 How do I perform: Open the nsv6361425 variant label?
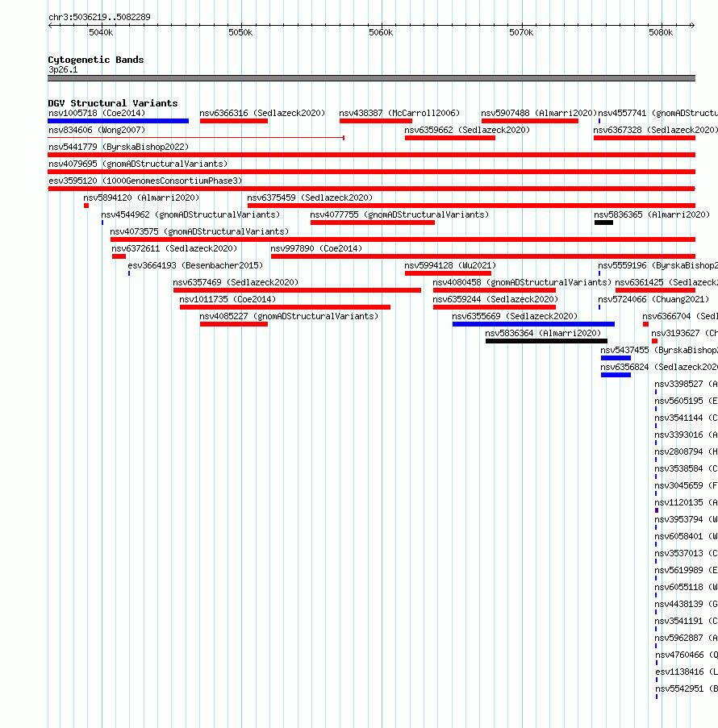coord(666,282)
